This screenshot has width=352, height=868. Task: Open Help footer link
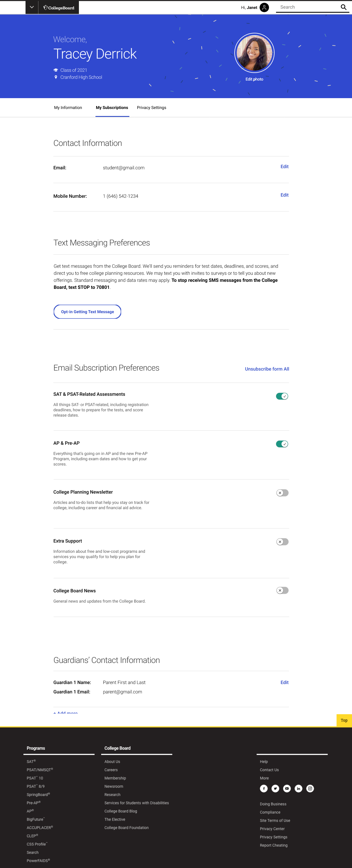pyautogui.click(x=264, y=762)
